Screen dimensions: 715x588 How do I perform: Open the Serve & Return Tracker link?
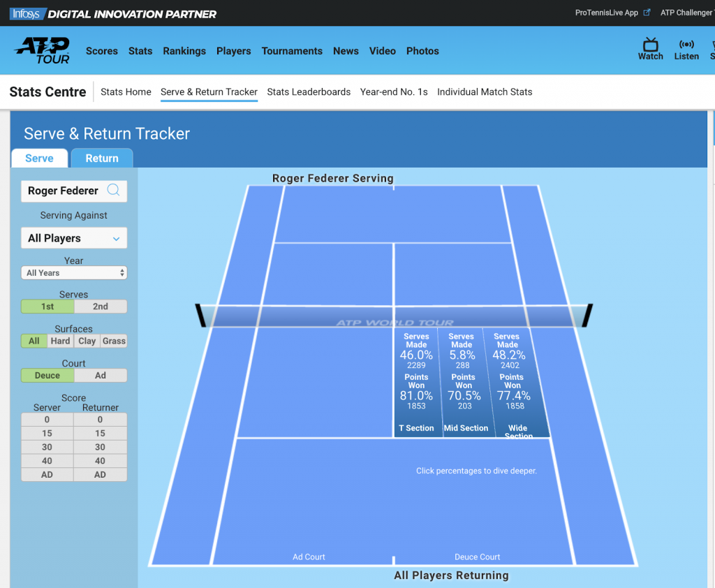(x=209, y=92)
